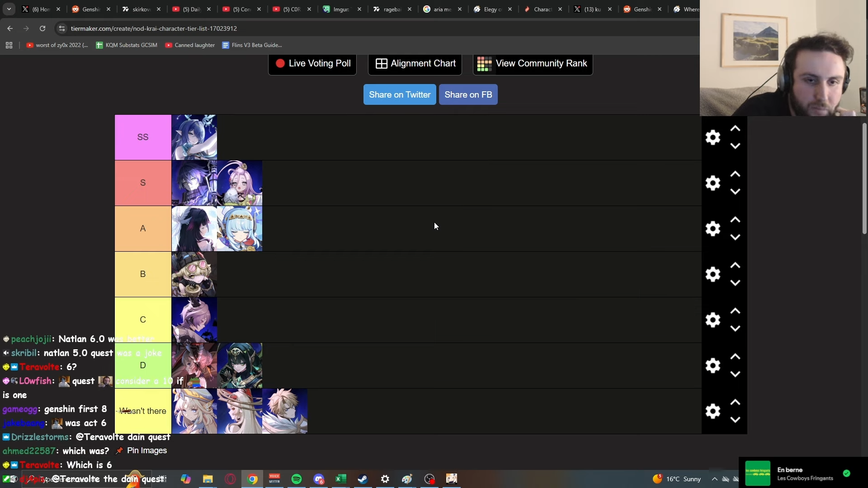
Task: Share tier list on FB
Action: (468, 94)
